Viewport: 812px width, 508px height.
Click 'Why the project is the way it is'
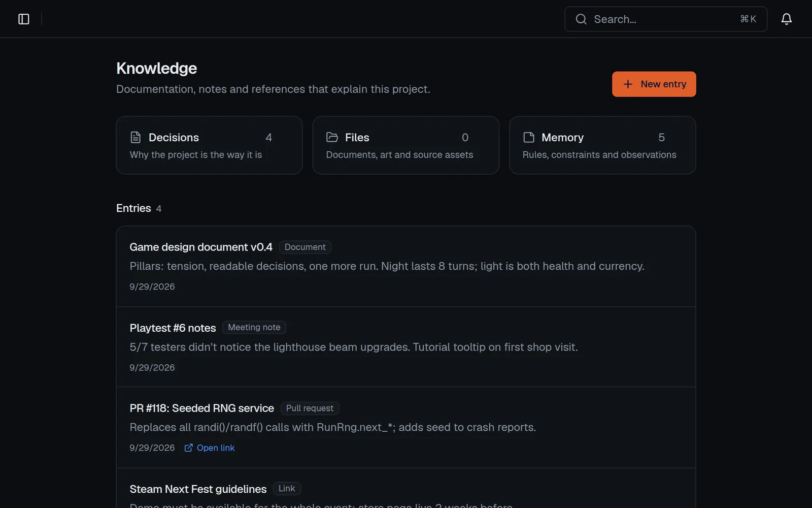coord(196,155)
